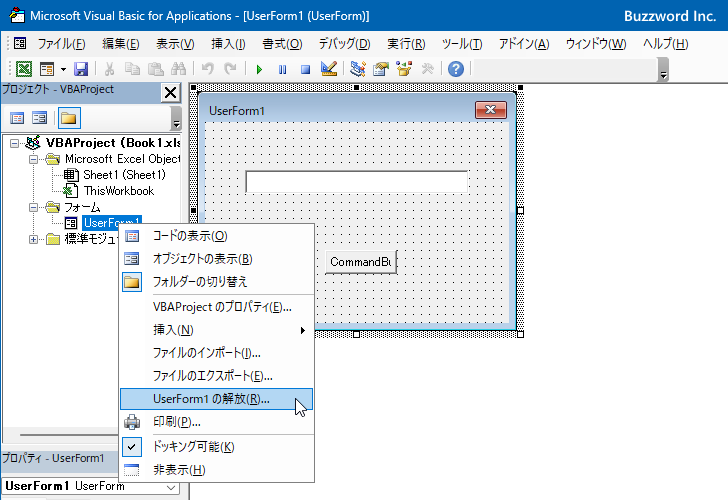728x500 pixels.
Task: Choose オブジェクトの表示(B) from the context menu
Action: pos(217,259)
